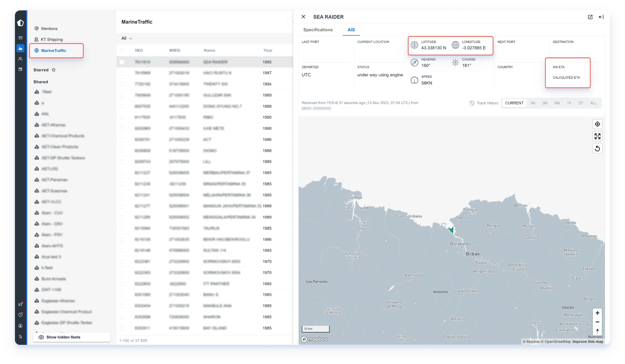This screenshot has width=625, height=364.
Task: Check the HACI RUSTU K row checkbox
Action: click(122, 73)
